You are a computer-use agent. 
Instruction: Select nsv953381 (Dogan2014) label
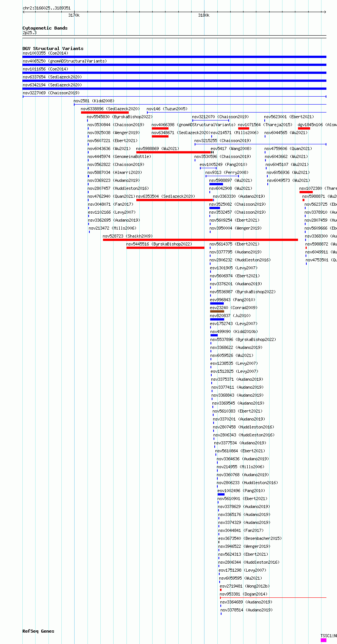[x=243, y=594]
